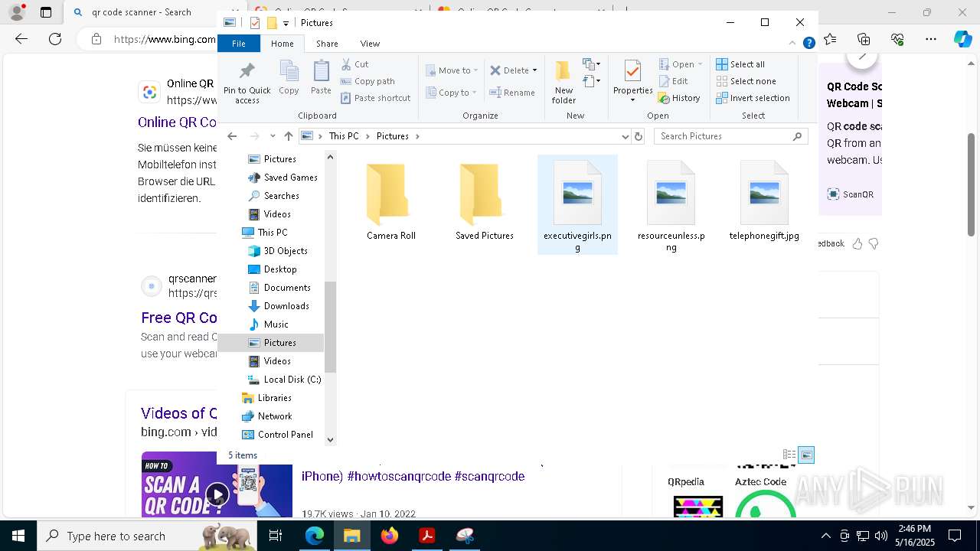Cut the selected file
Screen dimensions: 980x551
pyautogui.click(x=354, y=64)
